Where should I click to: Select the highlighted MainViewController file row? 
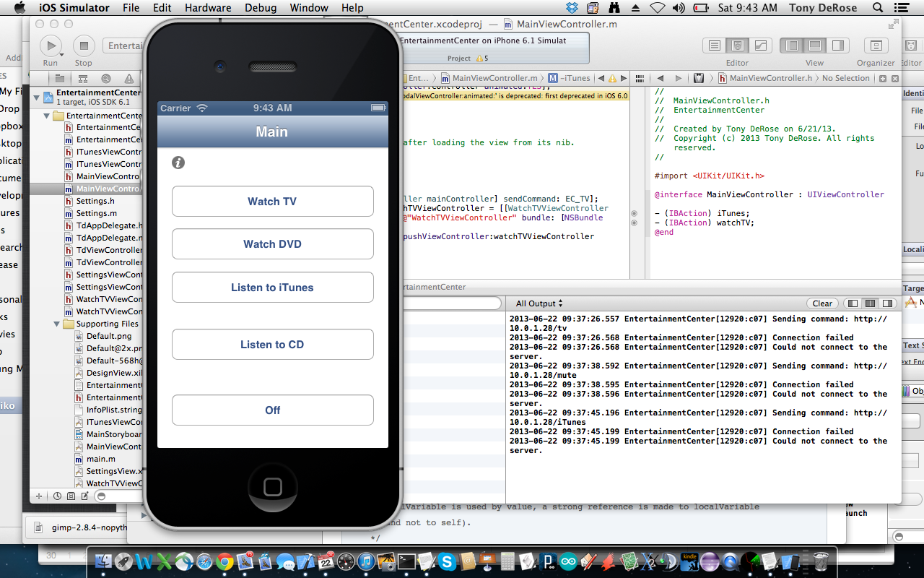(87, 189)
